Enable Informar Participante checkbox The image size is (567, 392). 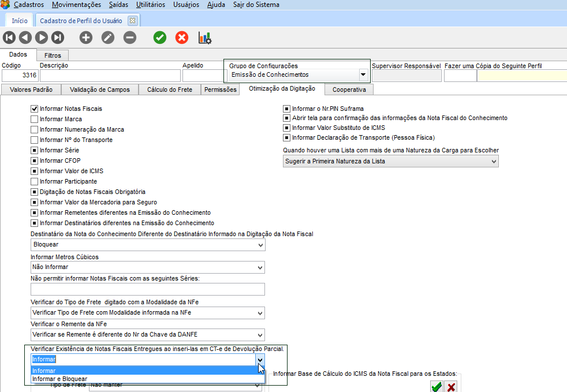click(34, 181)
